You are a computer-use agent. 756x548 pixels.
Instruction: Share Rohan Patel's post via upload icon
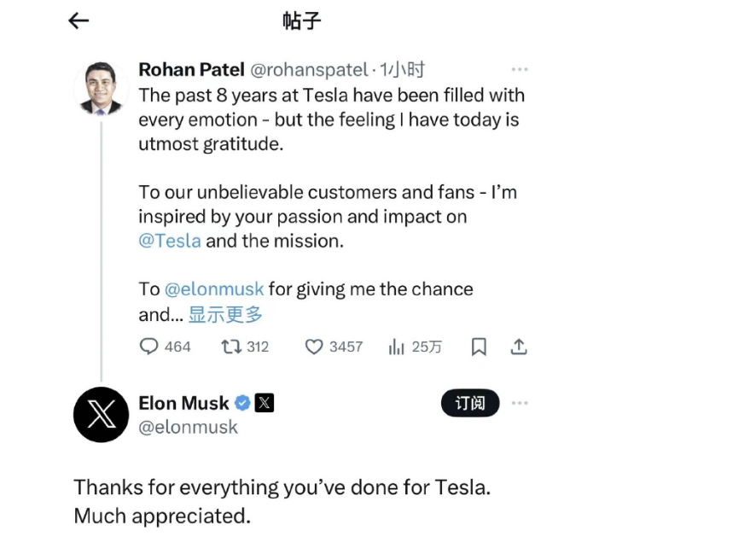coord(519,347)
